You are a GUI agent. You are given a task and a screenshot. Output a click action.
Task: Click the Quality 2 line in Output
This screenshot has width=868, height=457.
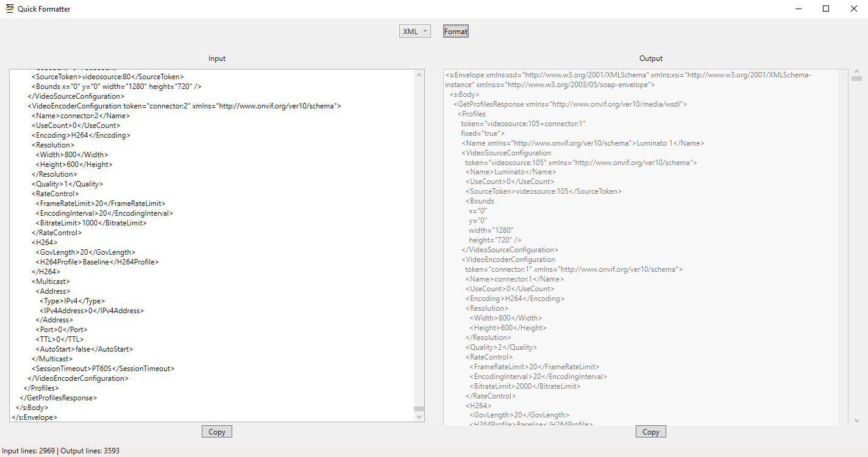point(501,347)
